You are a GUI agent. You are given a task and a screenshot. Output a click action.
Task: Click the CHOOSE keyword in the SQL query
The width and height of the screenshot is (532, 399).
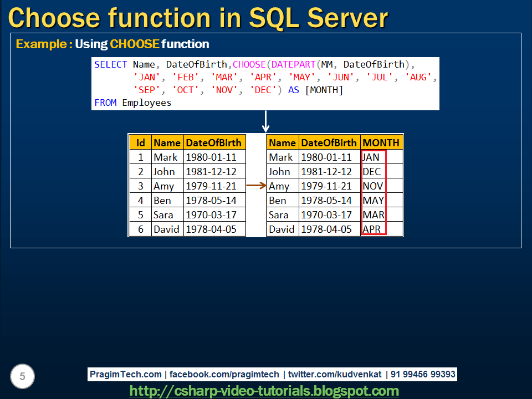(249, 64)
